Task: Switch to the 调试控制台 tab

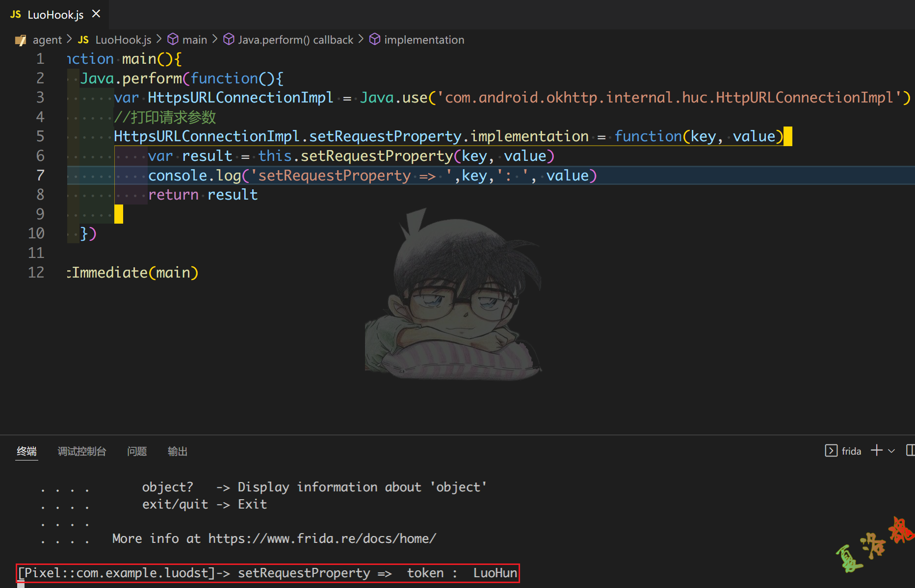Action: (x=82, y=452)
